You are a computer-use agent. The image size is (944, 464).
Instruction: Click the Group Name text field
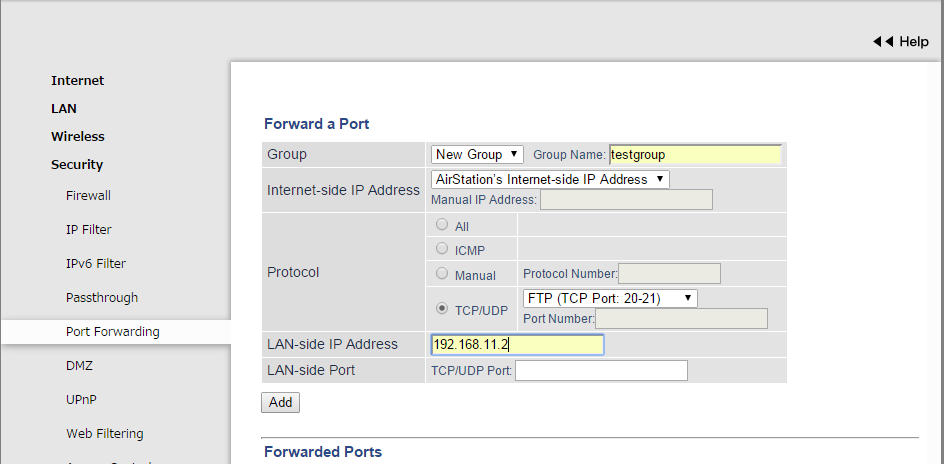[x=695, y=154]
